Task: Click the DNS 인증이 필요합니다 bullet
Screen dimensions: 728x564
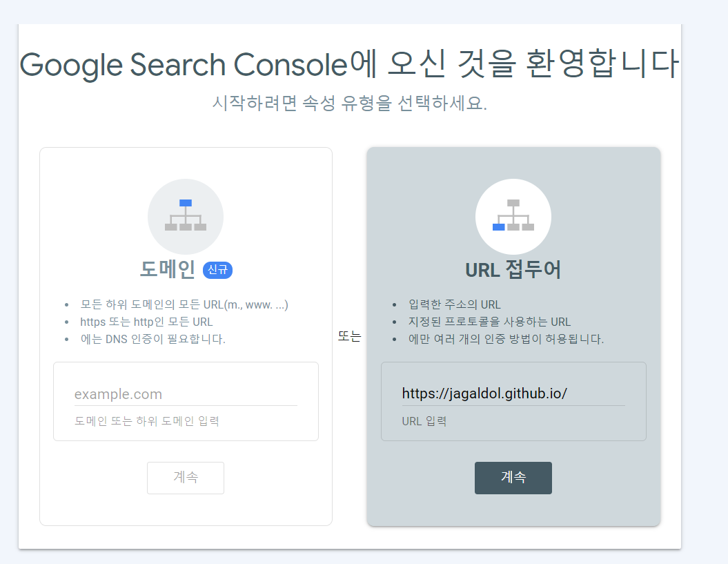Action: (x=153, y=339)
